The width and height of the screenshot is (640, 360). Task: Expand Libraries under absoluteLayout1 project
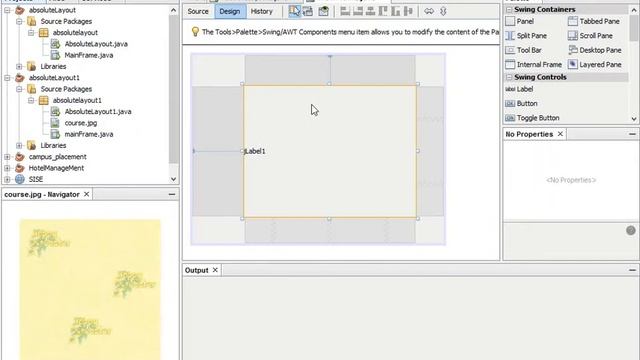(19, 145)
